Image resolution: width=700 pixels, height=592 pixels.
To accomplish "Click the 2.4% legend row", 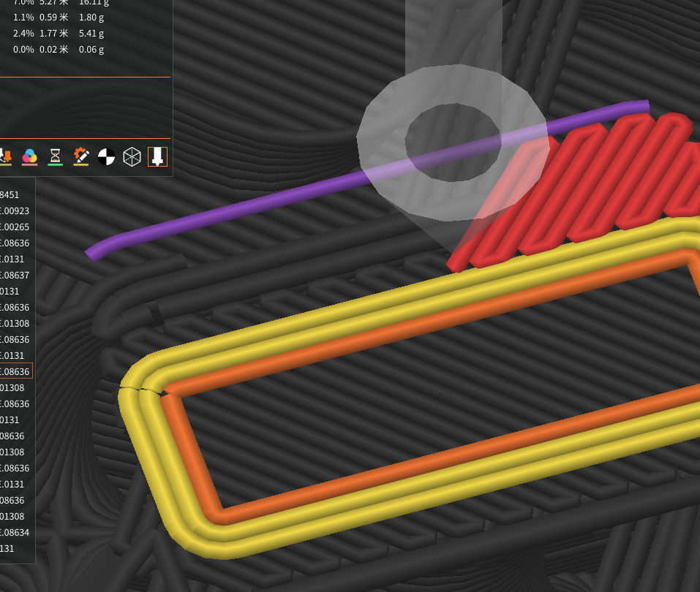I will click(x=51, y=33).
